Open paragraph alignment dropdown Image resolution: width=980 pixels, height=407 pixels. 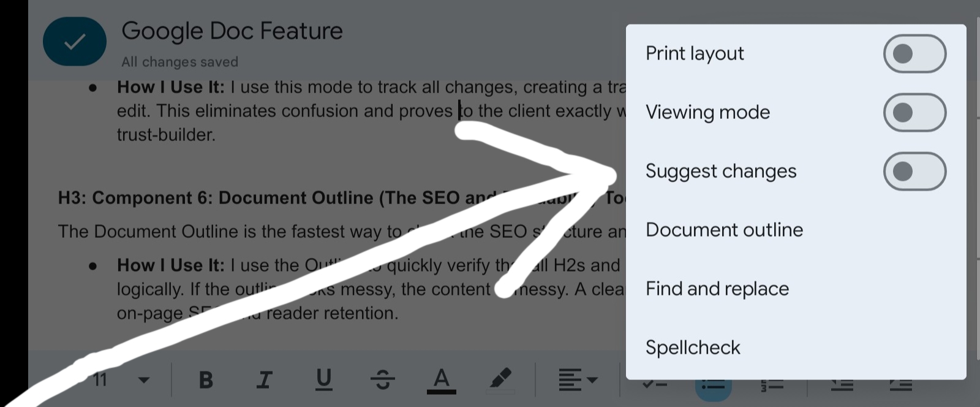pos(578,380)
